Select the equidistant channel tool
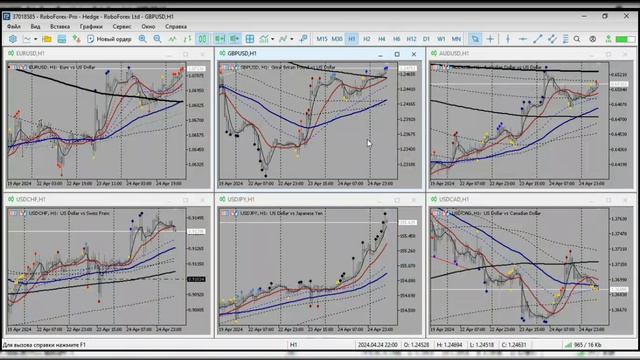This screenshot has height=360, width=640. 552,39
